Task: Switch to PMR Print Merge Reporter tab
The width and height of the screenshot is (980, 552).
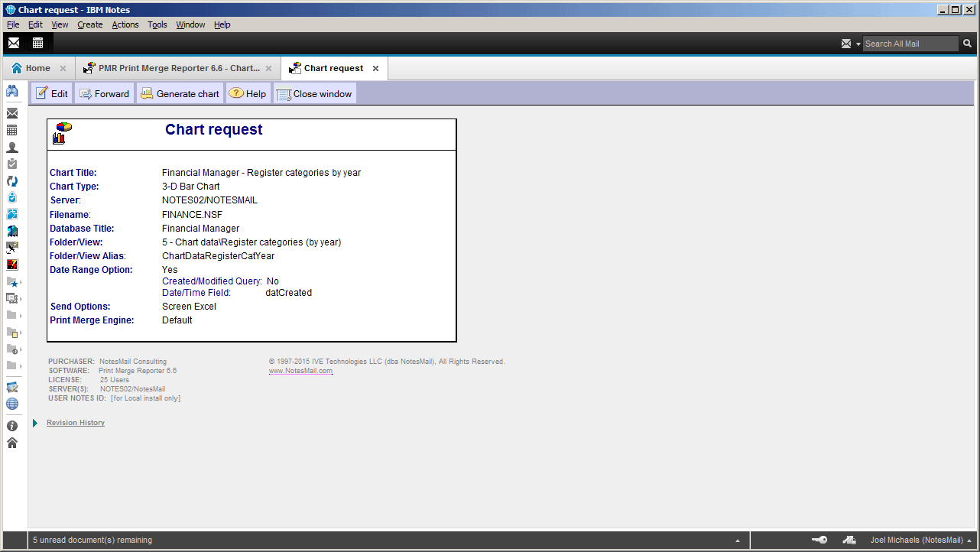Action: [178, 68]
